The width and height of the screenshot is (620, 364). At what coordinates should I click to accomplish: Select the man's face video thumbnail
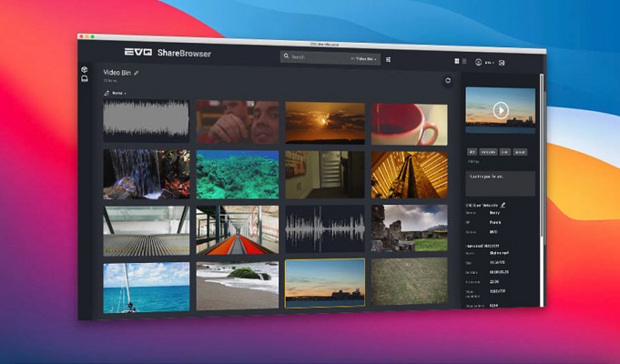(x=238, y=122)
